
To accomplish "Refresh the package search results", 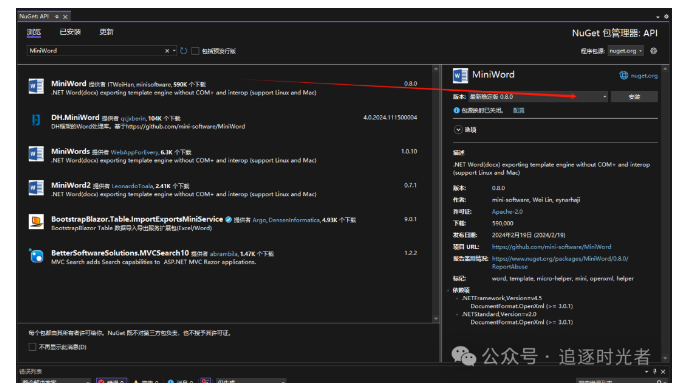I will 183,51.
